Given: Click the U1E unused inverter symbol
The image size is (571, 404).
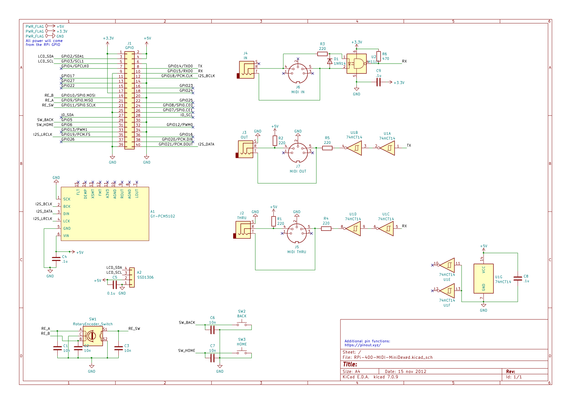Looking at the screenshot, I should click(447, 265).
